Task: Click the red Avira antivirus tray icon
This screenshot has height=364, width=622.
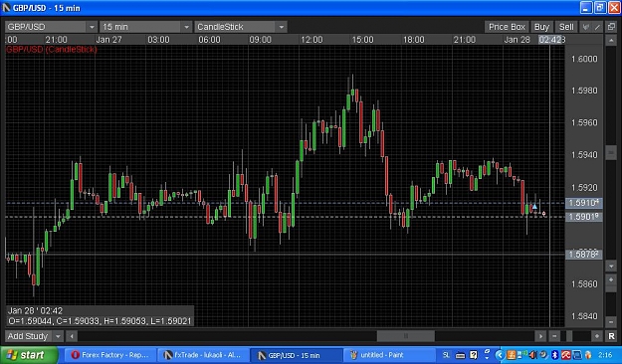Action: pyautogui.click(x=565, y=355)
